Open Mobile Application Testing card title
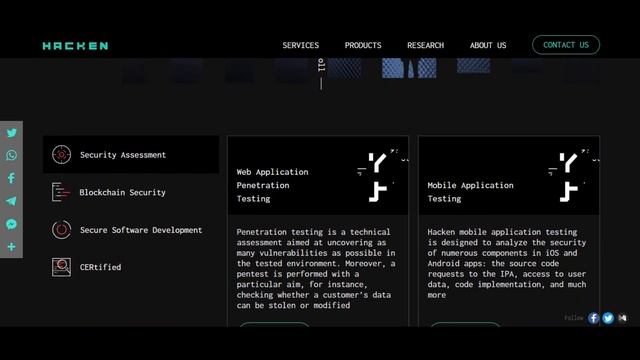The height and width of the screenshot is (360, 640). tap(470, 192)
